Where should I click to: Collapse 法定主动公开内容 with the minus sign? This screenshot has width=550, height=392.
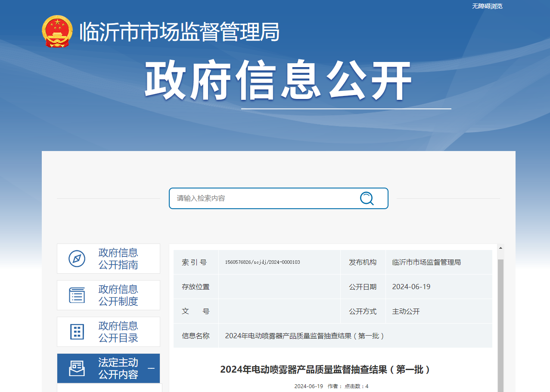(151, 368)
